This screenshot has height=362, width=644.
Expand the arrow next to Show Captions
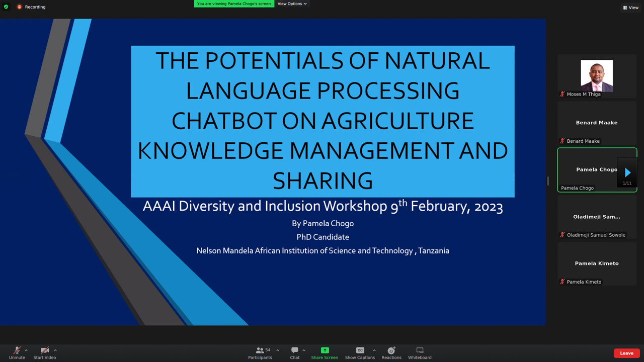(x=374, y=350)
